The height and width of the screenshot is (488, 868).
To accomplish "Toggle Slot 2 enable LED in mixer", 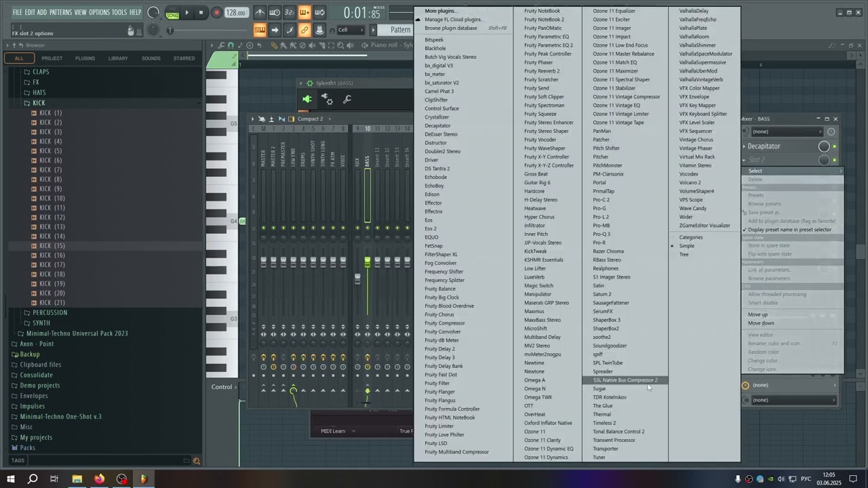I will coord(835,161).
